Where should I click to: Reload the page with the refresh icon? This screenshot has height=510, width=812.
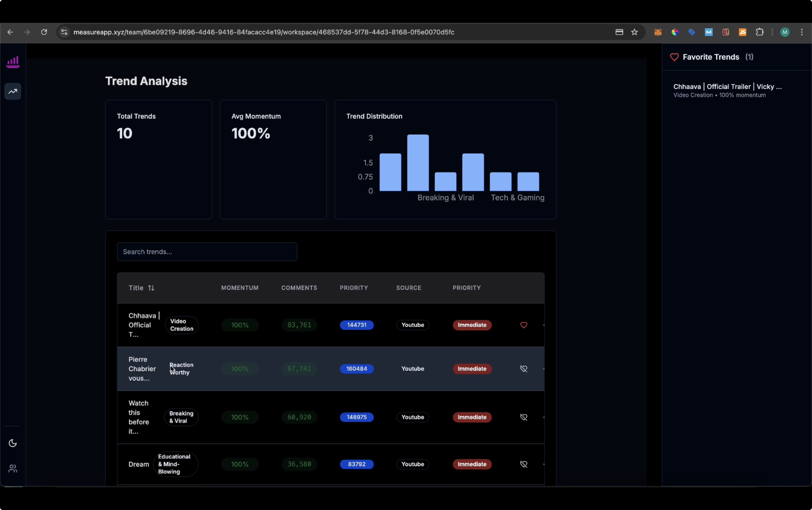point(44,32)
